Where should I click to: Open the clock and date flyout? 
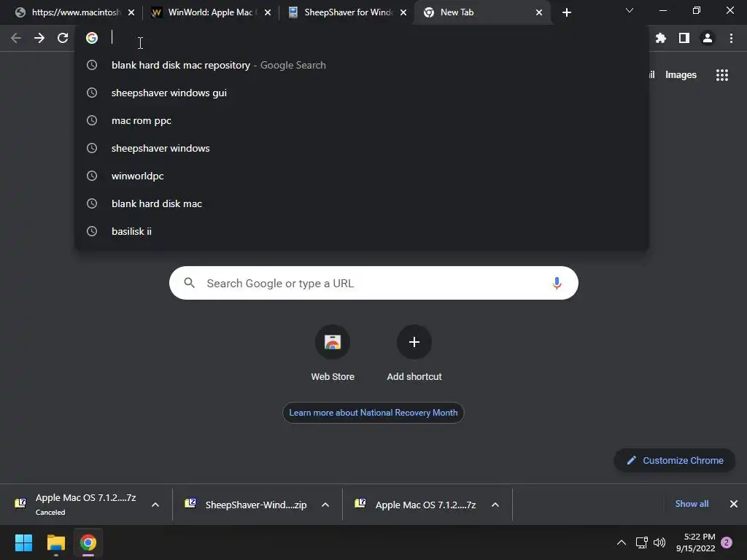(695, 542)
